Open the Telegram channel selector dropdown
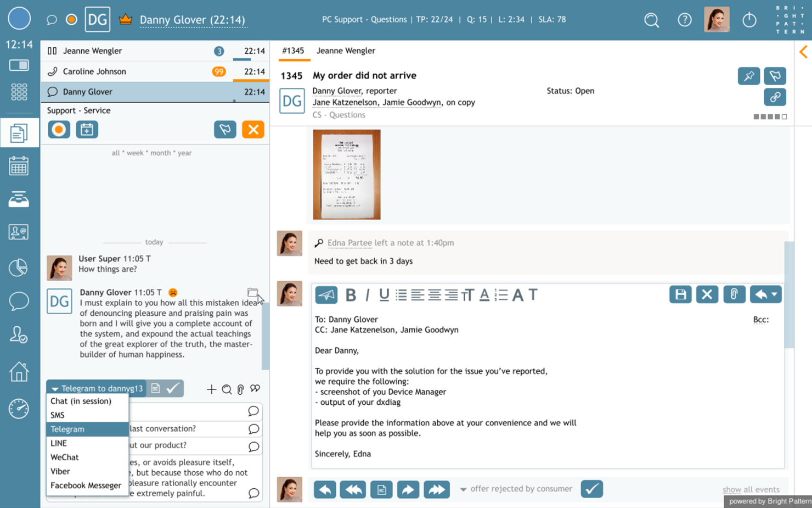Image resolution: width=812 pixels, height=508 pixels. (x=96, y=388)
